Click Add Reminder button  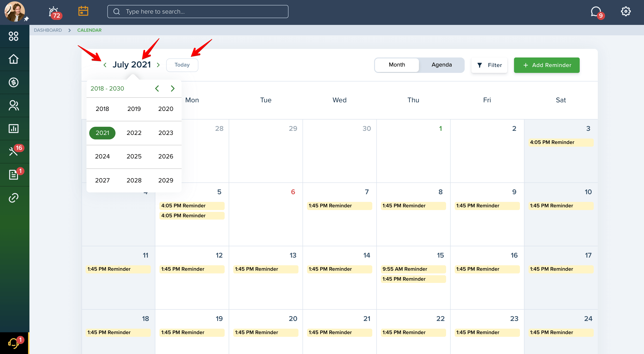coord(546,65)
